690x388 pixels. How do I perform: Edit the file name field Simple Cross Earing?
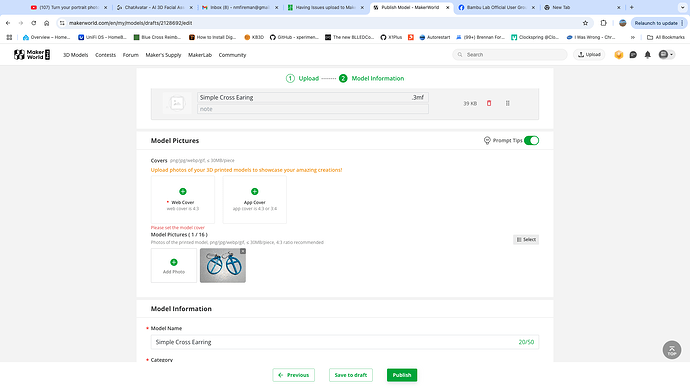coord(313,97)
